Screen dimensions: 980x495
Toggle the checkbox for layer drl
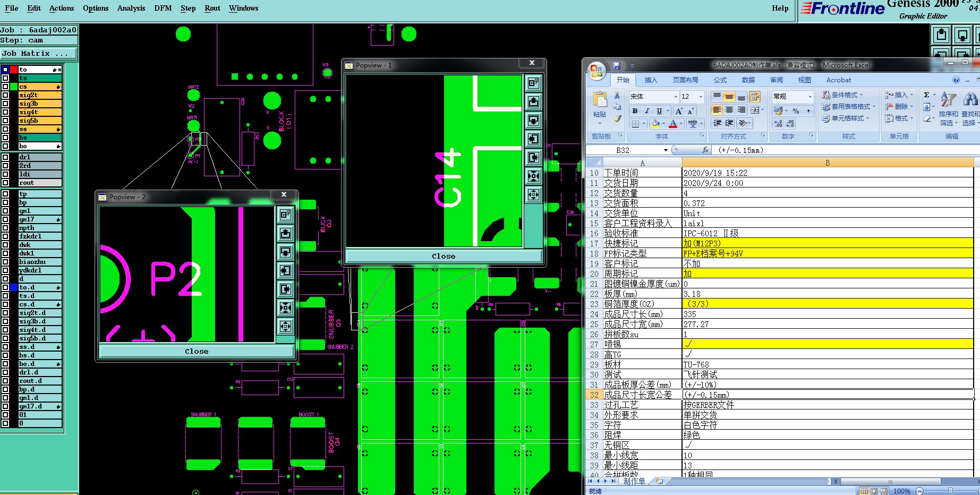click(x=5, y=157)
